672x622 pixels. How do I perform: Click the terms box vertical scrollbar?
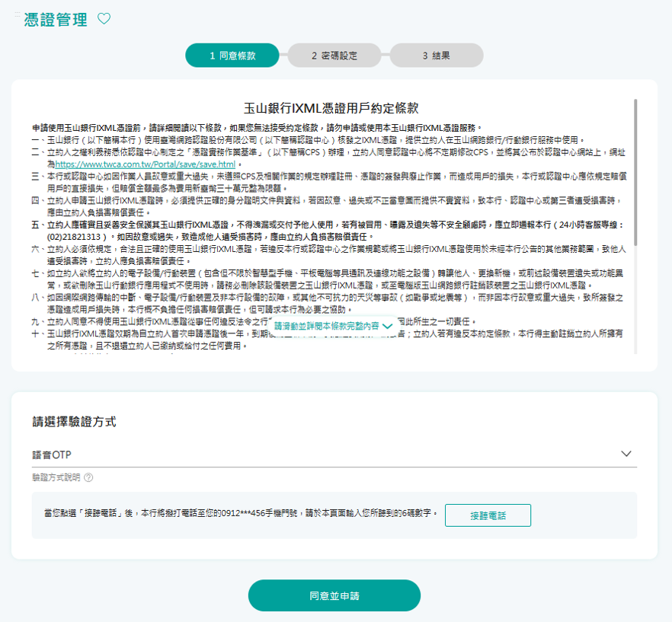tap(635, 172)
